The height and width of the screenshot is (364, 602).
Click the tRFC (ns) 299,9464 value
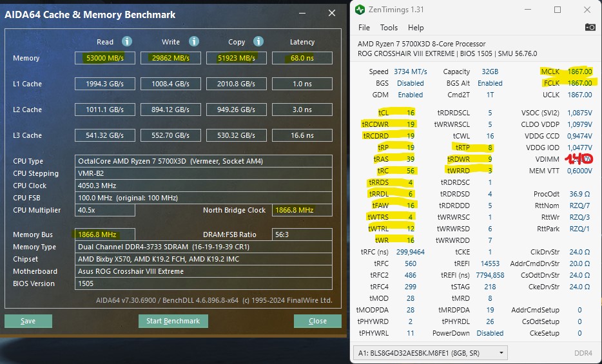411,252
